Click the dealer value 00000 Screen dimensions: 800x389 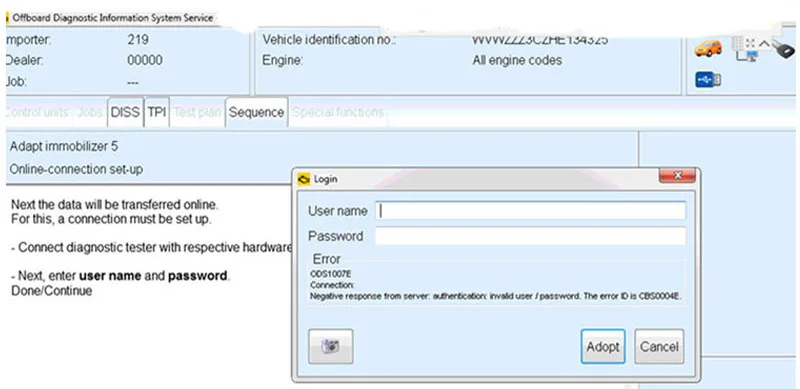pyautogui.click(x=145, y=60)
